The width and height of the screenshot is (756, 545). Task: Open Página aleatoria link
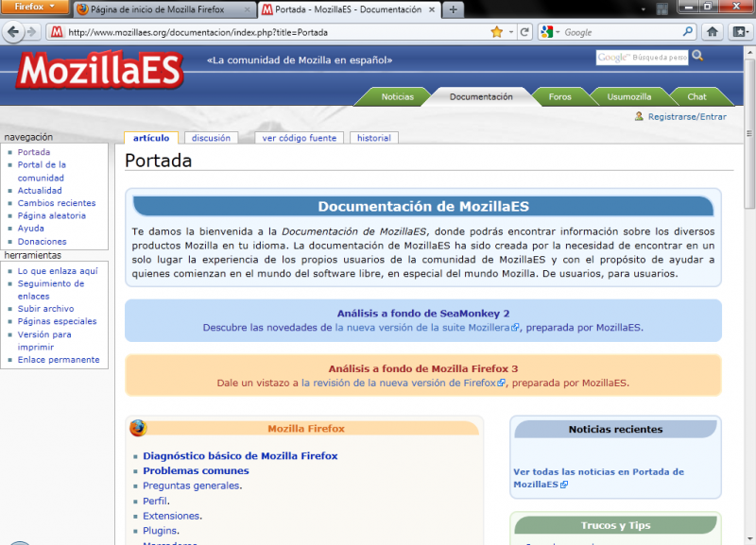(52, 215)
